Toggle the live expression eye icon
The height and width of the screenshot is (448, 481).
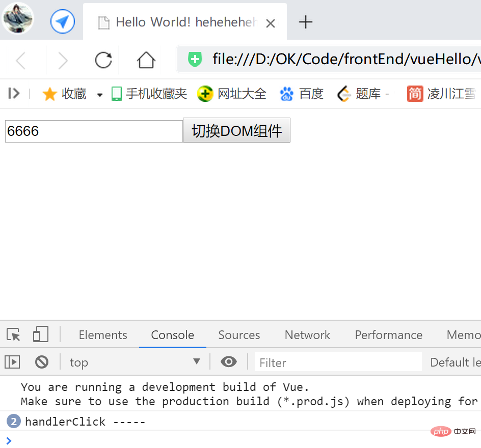[x=228, y=361]
